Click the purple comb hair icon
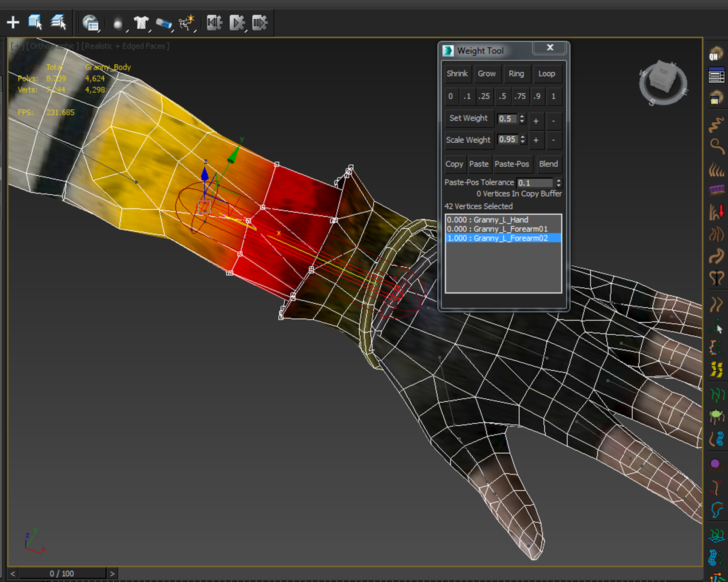The width and height of the screenshot is (728, 582). click(x=716, y=190)
